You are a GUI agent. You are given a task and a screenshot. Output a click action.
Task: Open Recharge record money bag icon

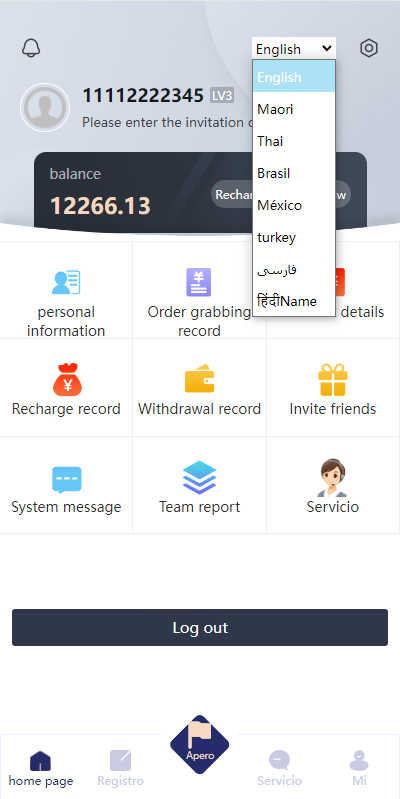click(x=67, y=380)
